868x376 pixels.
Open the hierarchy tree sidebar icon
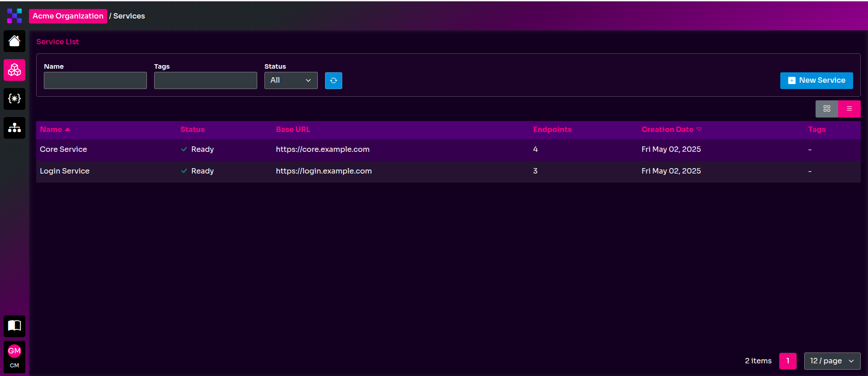pos(14,127)
